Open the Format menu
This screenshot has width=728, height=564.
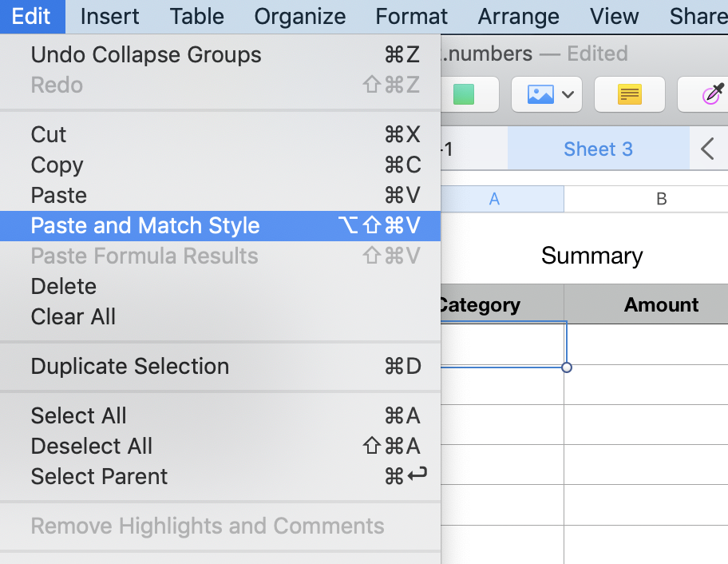(x=412, y=16)
